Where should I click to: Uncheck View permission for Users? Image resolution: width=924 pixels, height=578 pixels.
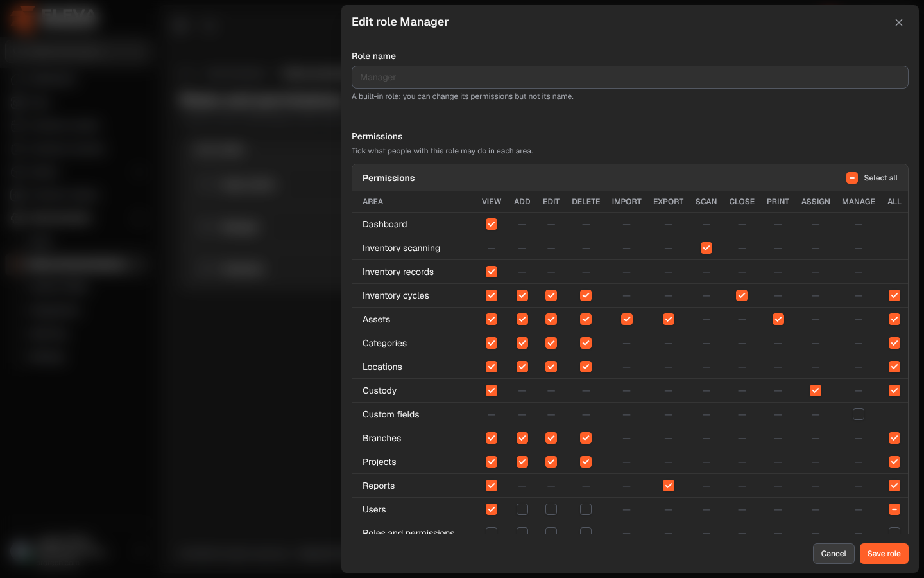pyautogui.click(x=492, y=509)
